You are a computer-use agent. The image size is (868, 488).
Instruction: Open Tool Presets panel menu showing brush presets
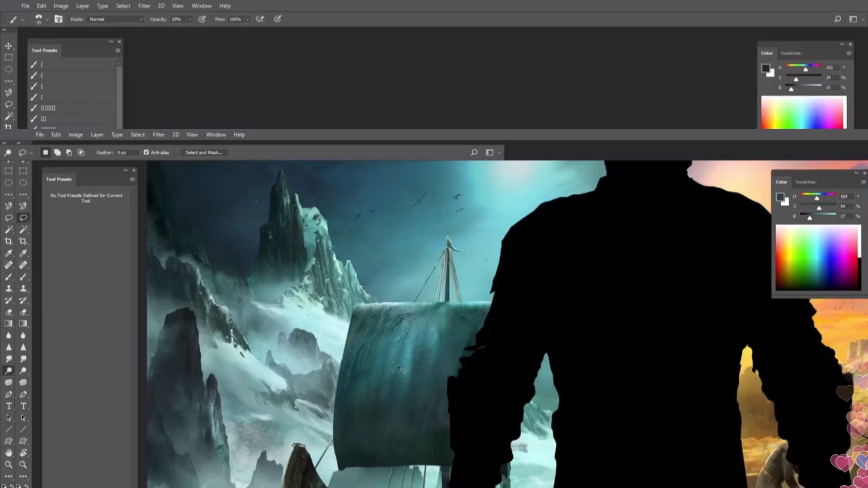[118, 51]
